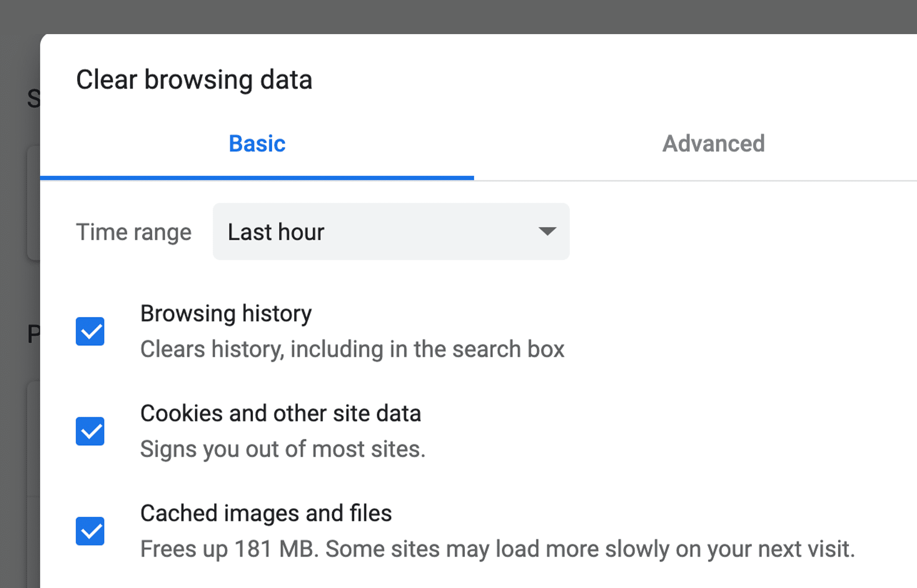917x588 pixels.
Task: Click the 'Cached images and files' label
Action: coord(266,513)
